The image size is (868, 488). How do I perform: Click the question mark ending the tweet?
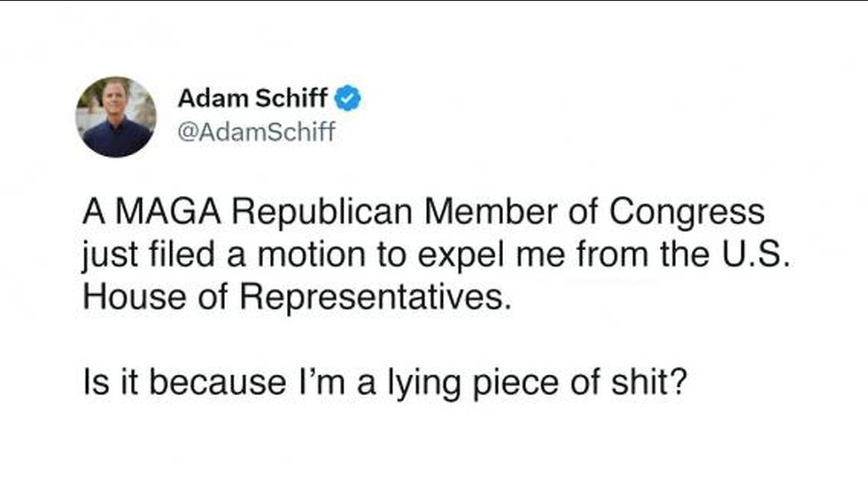[x=680, y=382]
